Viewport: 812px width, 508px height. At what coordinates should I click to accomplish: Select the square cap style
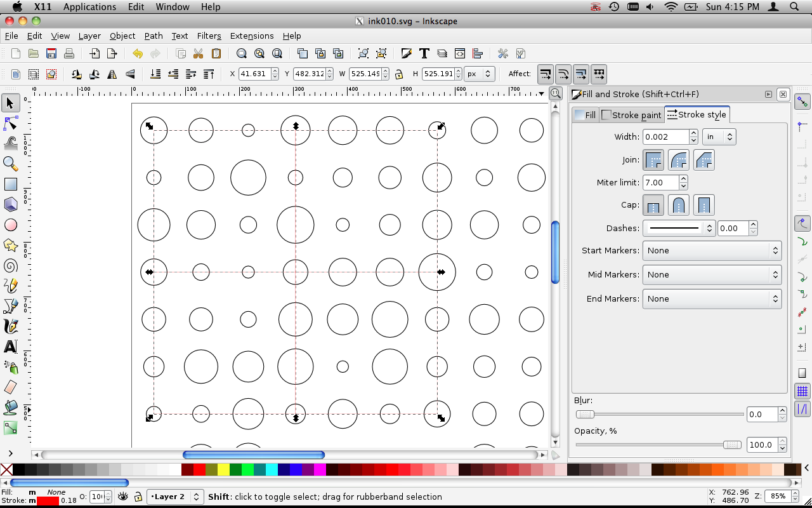point(704,205)
